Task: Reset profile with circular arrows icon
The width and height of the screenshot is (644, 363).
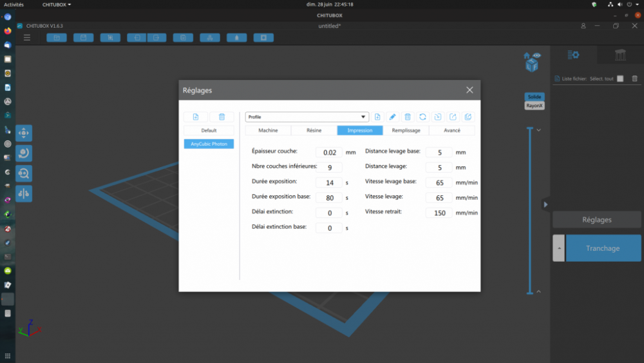Action: tap(422, 117)
